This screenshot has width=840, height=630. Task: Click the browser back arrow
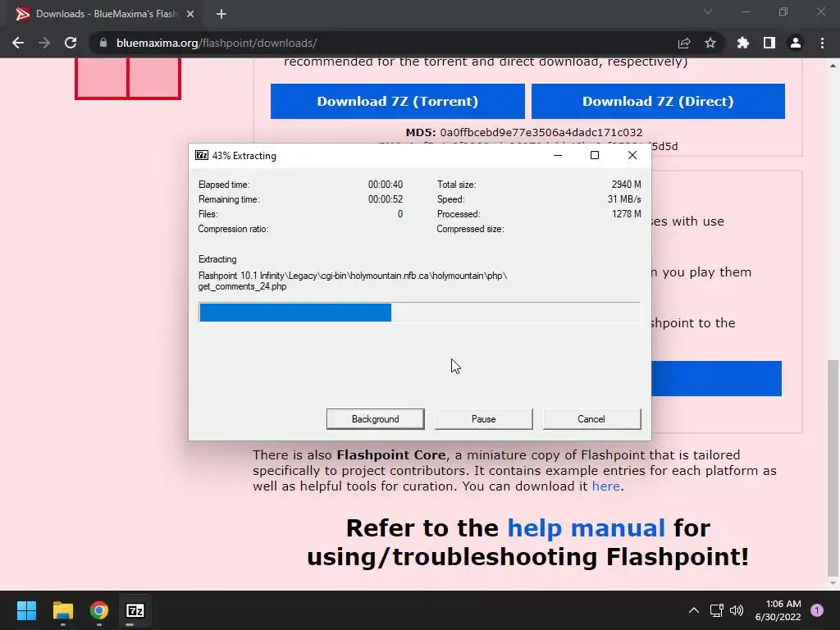(18, 43)
